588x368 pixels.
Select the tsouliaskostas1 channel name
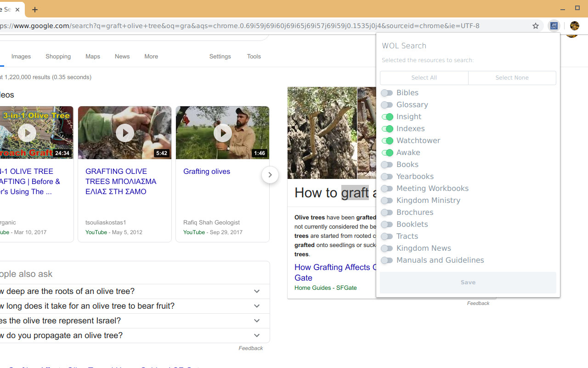pyautogui.click(x=106, y=223)
